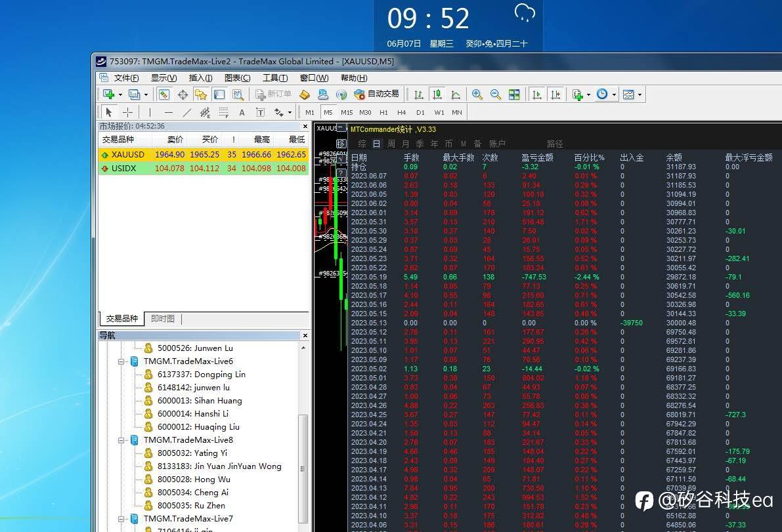The image size is (782, 532).
Task: Click the Zoom Out magnifier icon
Action: tap(496, 94)
